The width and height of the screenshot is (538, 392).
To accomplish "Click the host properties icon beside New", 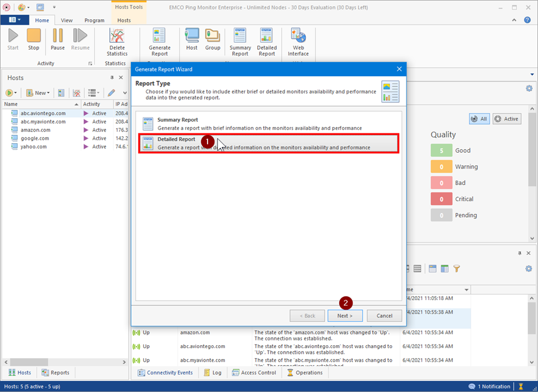I will (x=61, y=92).
